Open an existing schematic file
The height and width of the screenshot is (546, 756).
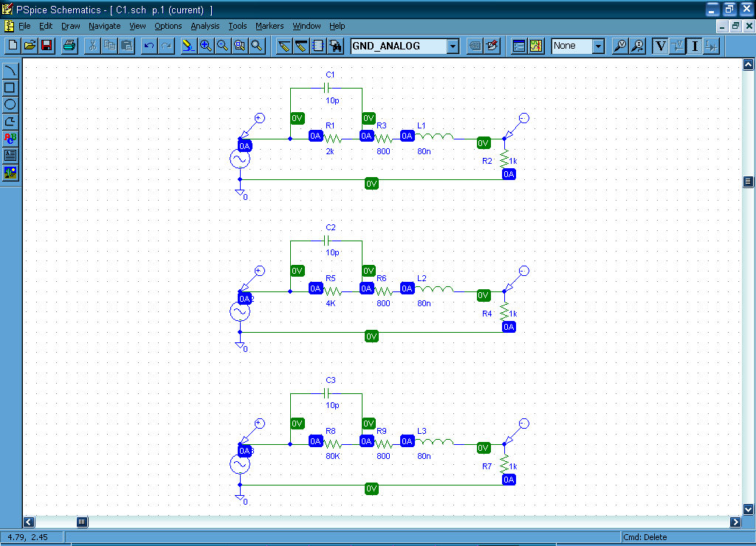30,46
